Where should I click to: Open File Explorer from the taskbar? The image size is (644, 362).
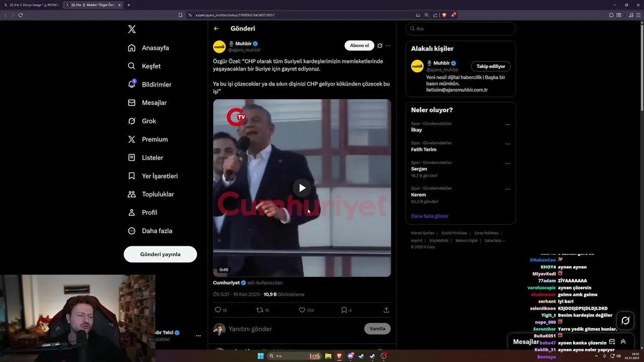click(328, 356)
